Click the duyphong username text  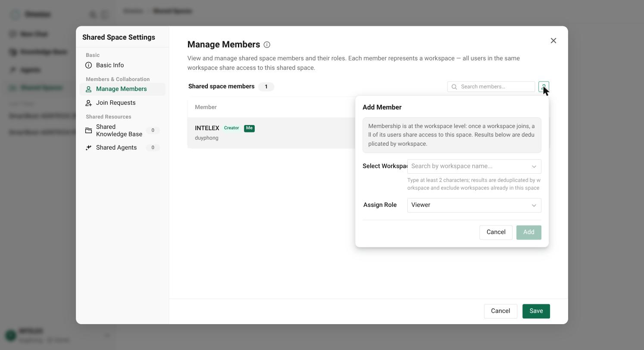pos(206,138)
